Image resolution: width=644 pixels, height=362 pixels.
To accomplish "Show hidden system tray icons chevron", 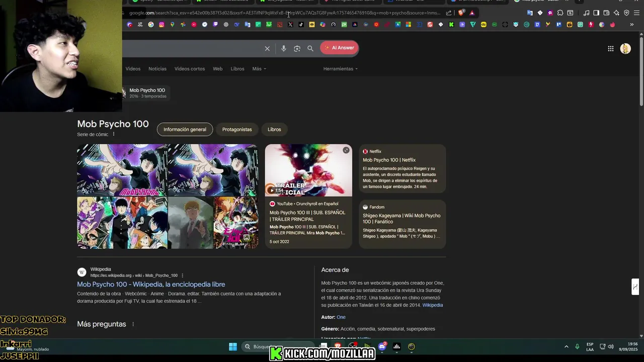I will (x=566, y=346).
